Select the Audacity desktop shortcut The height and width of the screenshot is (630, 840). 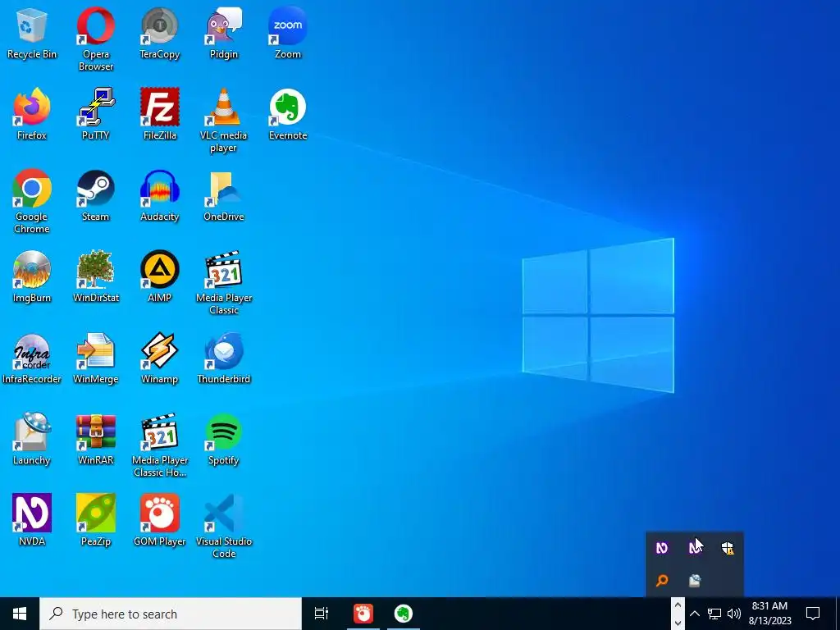click(x=160, y=195)
